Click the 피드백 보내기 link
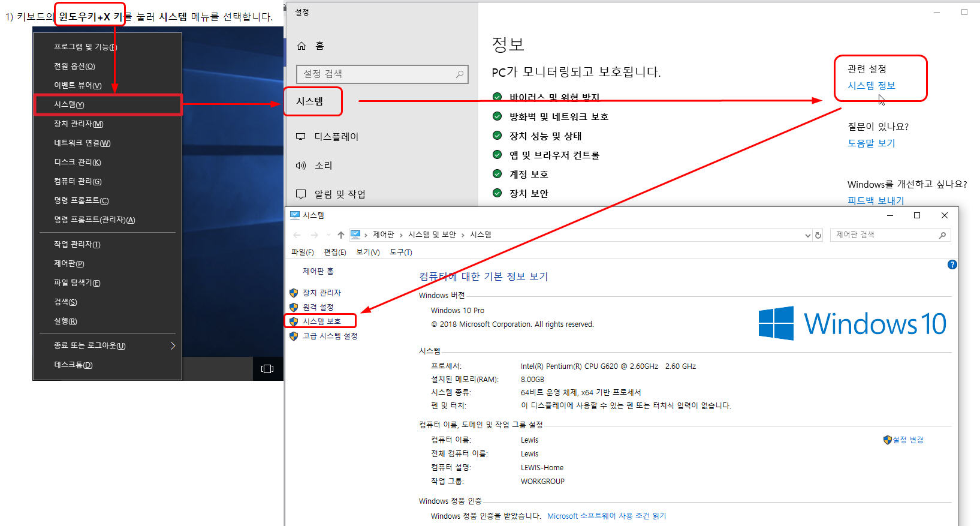Image resolution: width=980 pixels, height=526 pixels. 875,200
